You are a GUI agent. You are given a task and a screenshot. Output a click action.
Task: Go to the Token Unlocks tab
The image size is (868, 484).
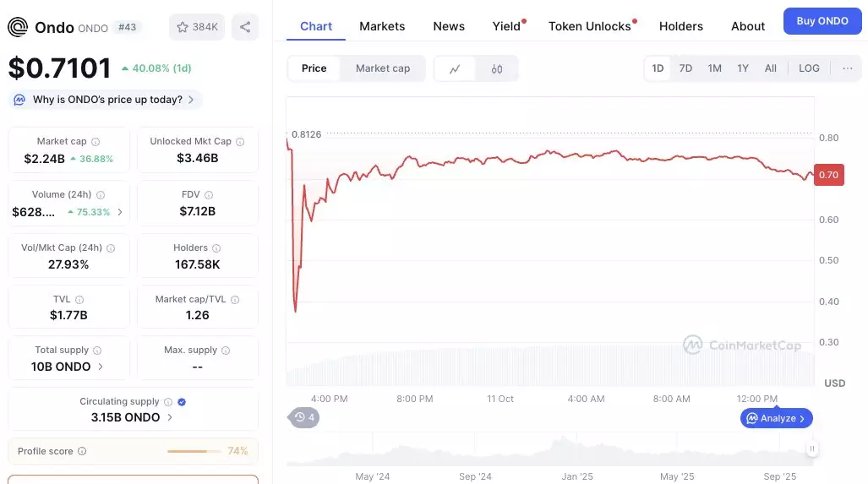[590, 26]
